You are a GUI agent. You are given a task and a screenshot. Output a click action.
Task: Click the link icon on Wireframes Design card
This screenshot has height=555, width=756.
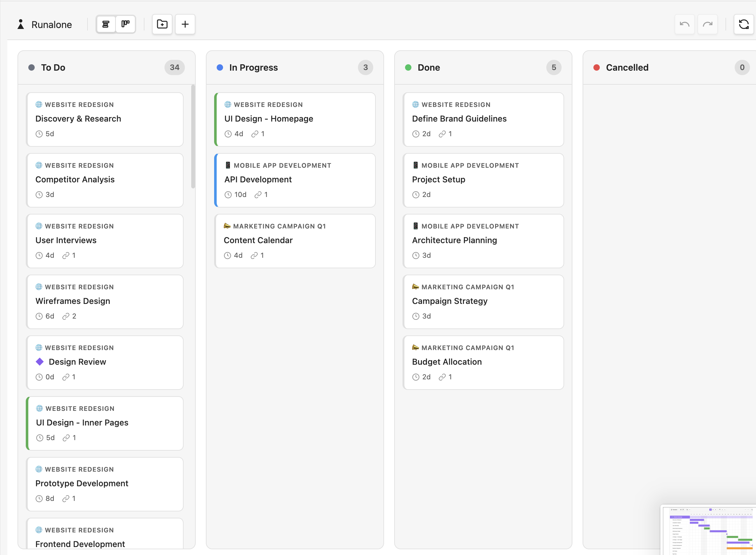click(66, 316)
